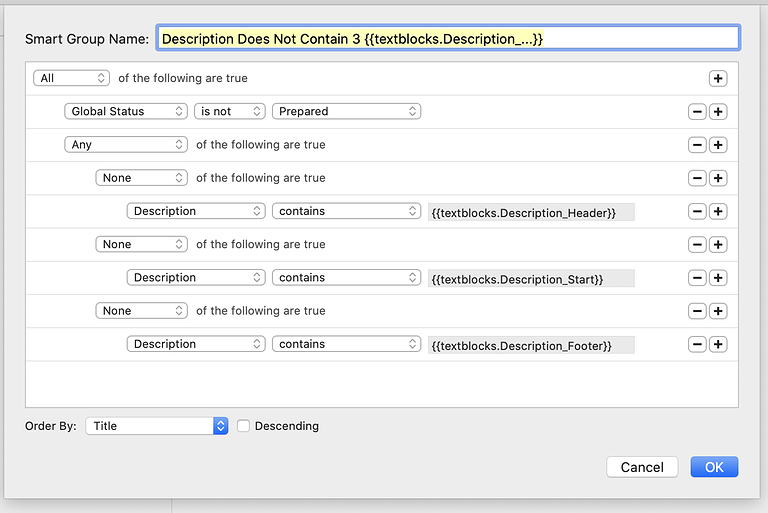
Task: Open the Order By Title popup
Action: pos(157,426)
